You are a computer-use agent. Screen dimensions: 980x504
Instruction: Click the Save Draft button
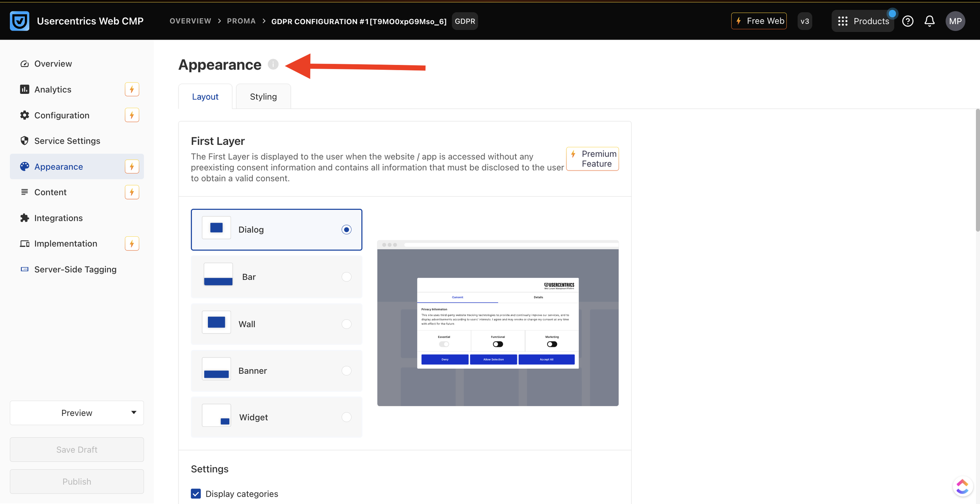[77, 450]
